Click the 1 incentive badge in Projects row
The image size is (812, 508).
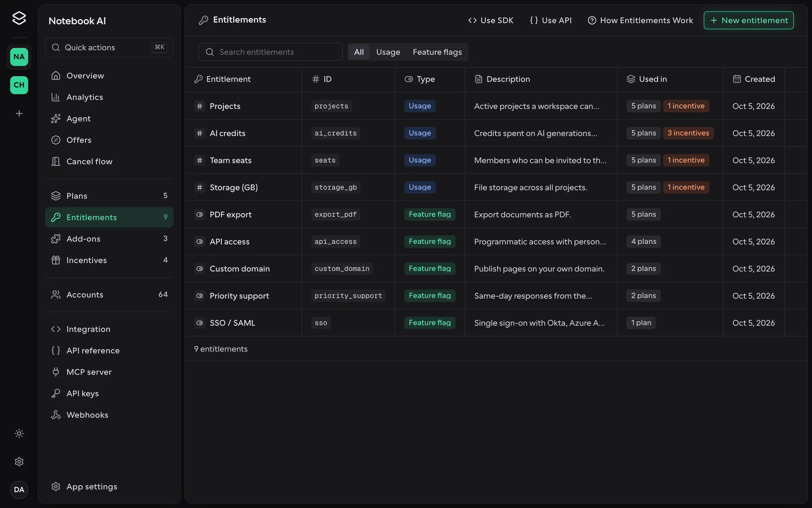(686, 106)
